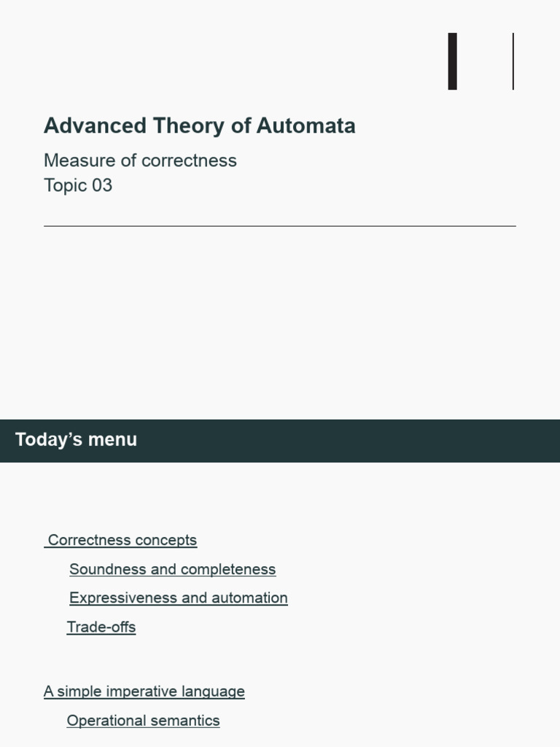This screenshot has width=560, height=747.
Task: Click the horizontal divider below Topic 03
Action: pyautogui.click(x=280, y=226)
